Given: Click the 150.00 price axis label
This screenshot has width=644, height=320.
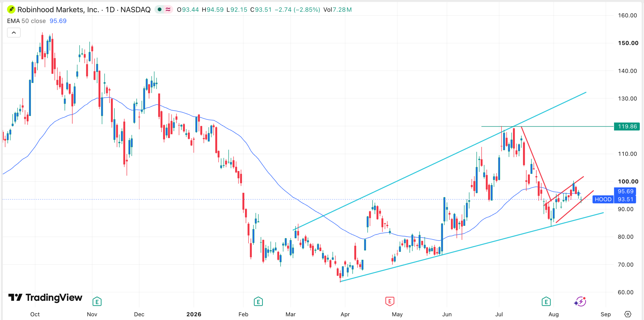Looking at the screenshot, I should pyautogui.click(x=628, y=43).
